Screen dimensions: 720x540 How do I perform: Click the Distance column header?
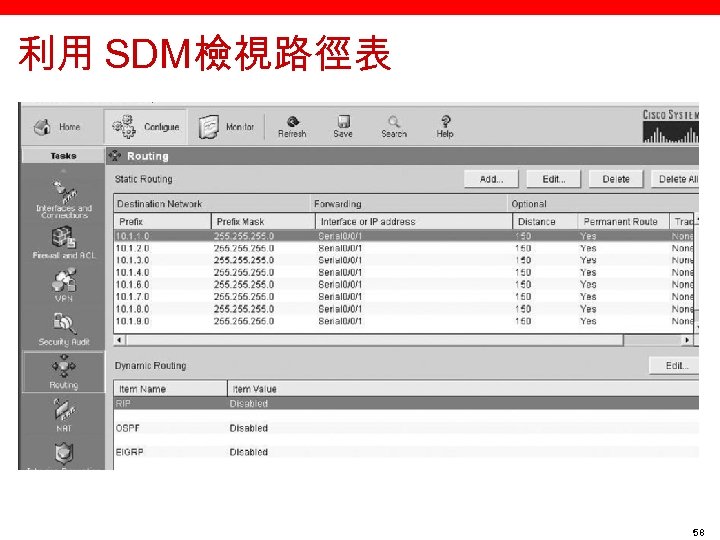click(545, 221)
